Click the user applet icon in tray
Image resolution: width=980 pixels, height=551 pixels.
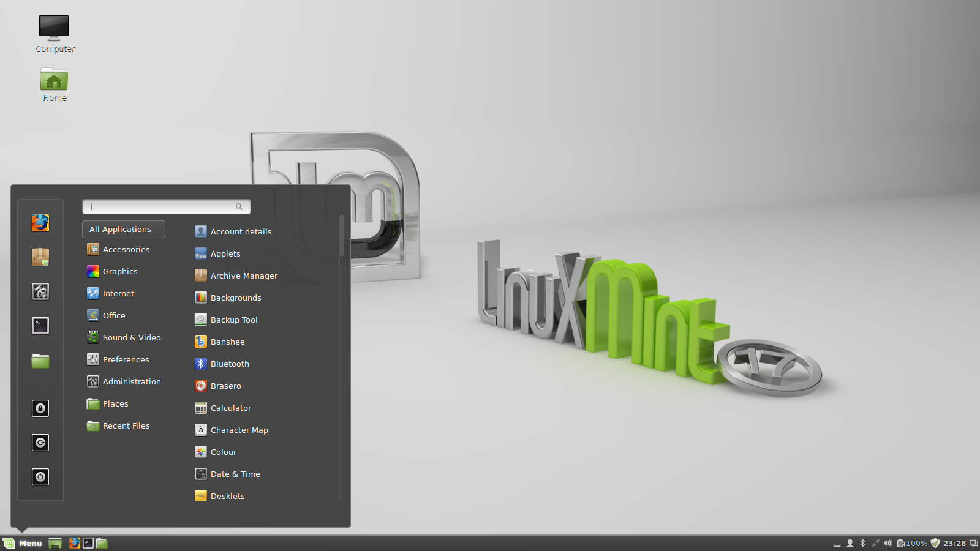point(850,543)
